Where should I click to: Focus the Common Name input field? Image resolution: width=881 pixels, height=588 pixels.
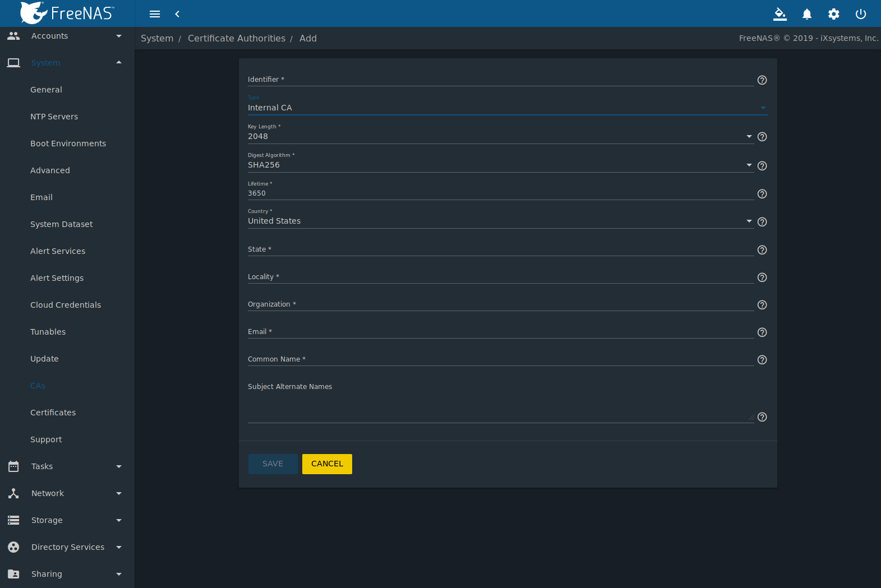[x=501, y=359]
